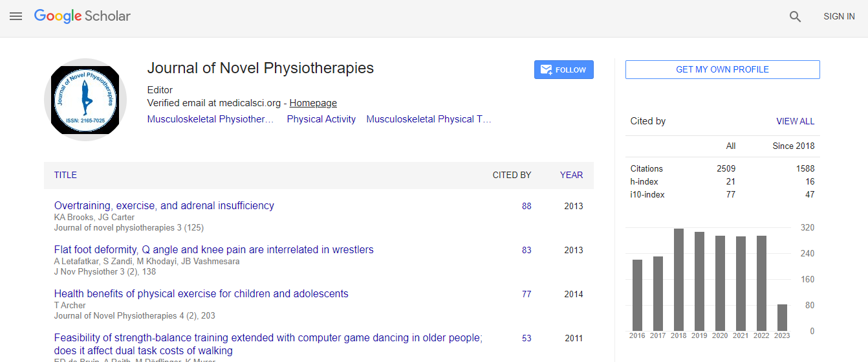
Task: Select the Musculoskeletal Physical Therapy topic link
Action: pyautogui.click(x=428, y=119)
